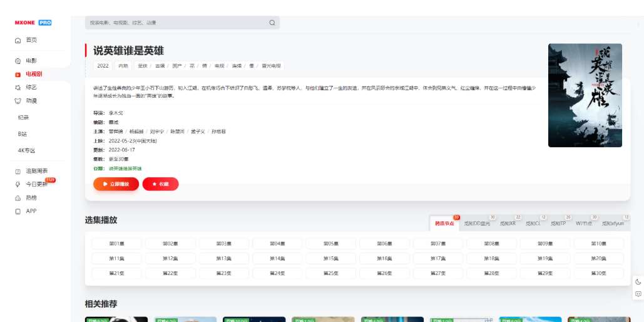Open the 综艺 variety sidebar icon
This screenshot has height=322, width=644.
pos(18,88)
